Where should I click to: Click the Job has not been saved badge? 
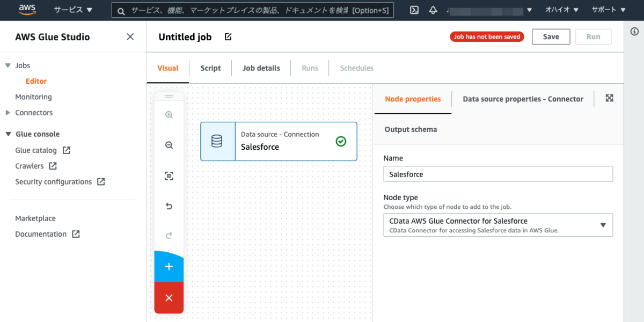point(487,36)
